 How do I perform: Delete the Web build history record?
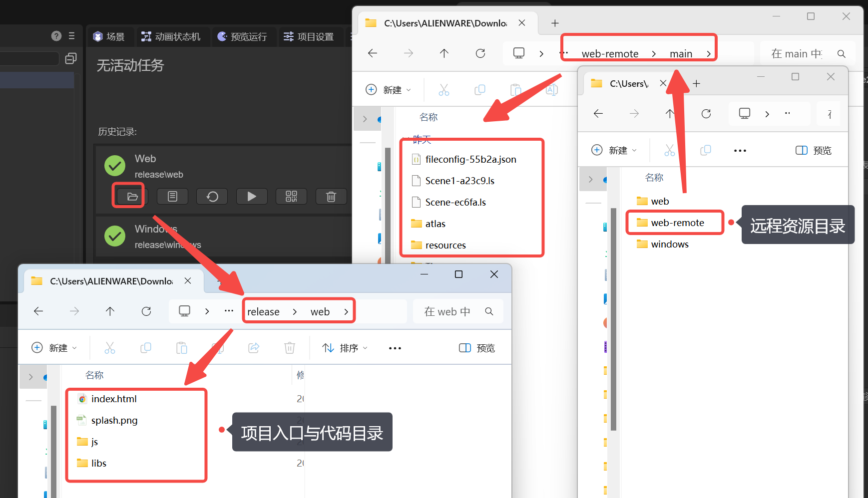[x=331, y=197]
